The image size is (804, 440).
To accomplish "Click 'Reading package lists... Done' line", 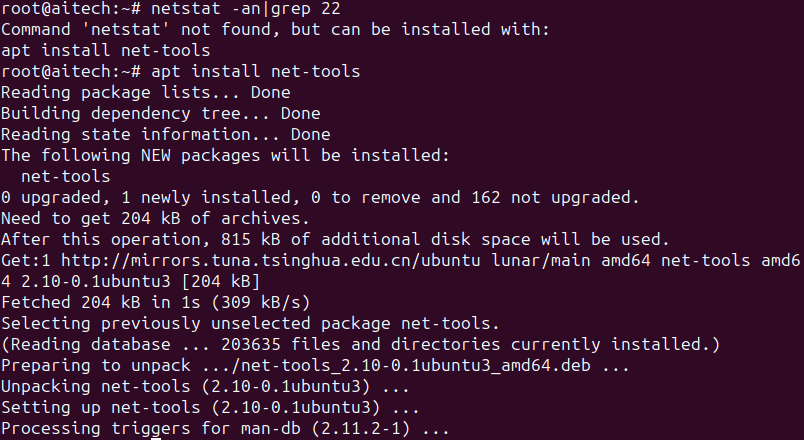I will (x=146, y=93).
